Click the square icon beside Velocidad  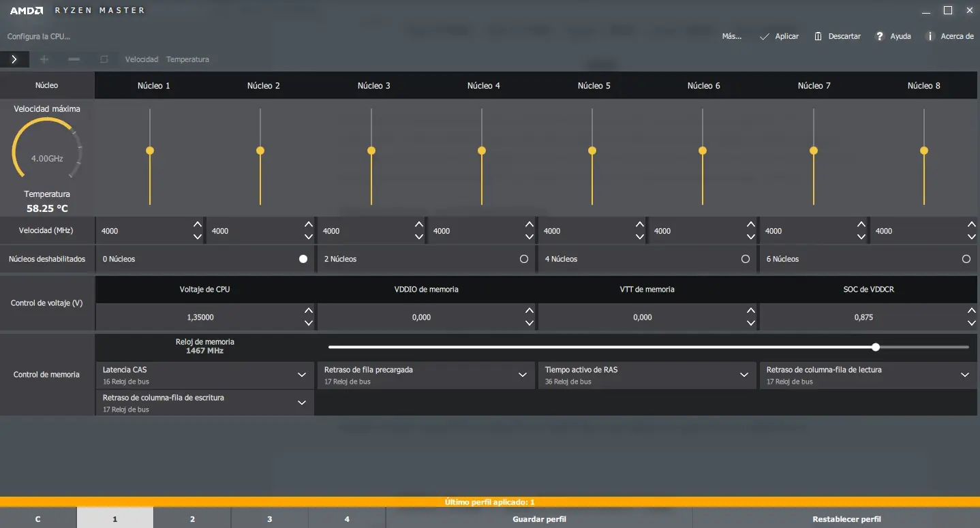click(x=104, y=59)
